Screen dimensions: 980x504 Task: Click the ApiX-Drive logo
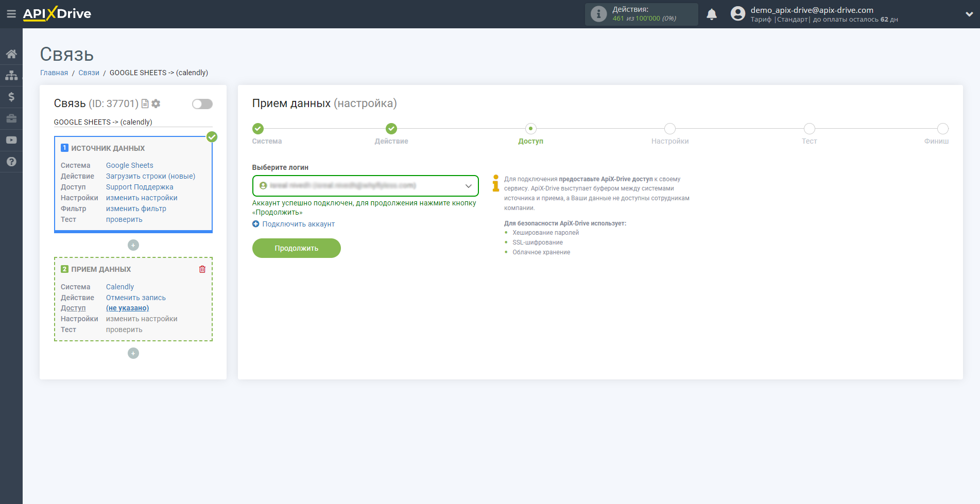coord(57,14)
